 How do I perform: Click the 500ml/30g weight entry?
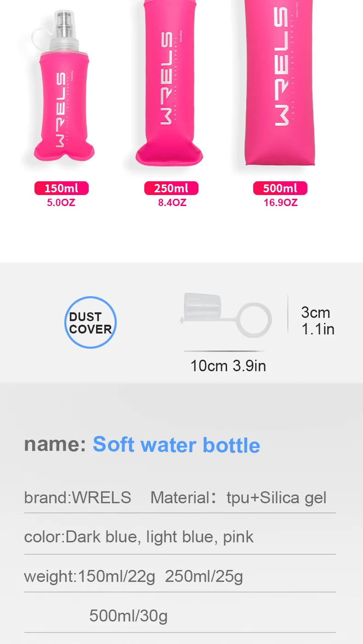click(128, 615)
